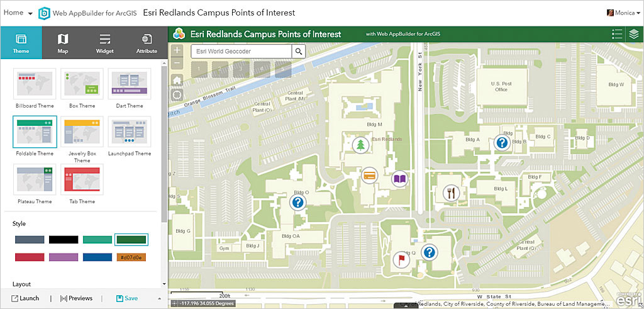Screen dimensions: 644x309
Task: Zoom out on the map
Action: point(177,64)
